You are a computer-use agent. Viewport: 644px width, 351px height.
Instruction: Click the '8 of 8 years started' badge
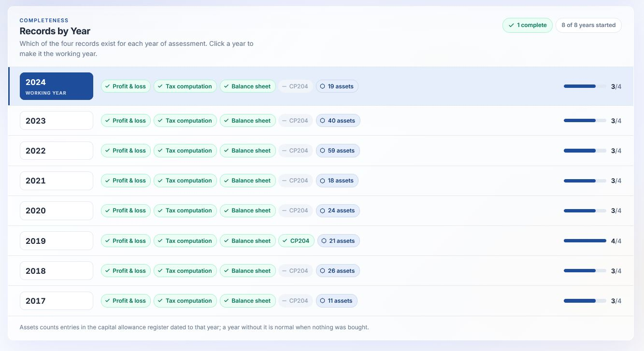pos(588,25)
